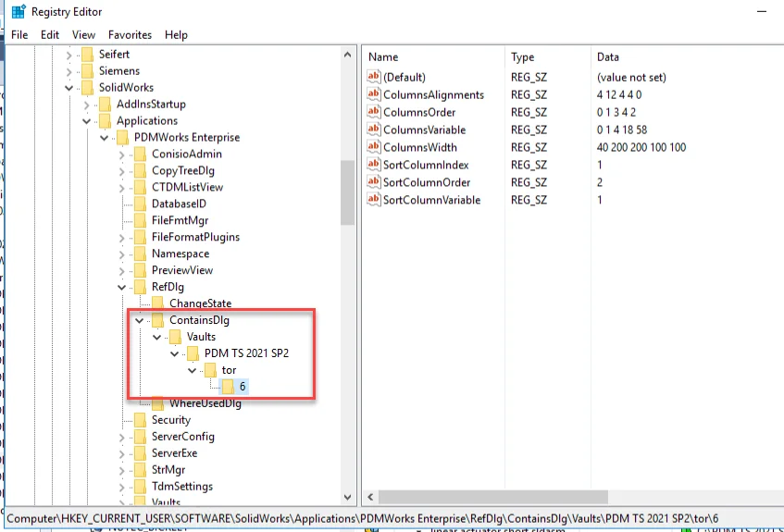
Task: Click the ColumnsVariable string value icon
Action: coord(374,129)
